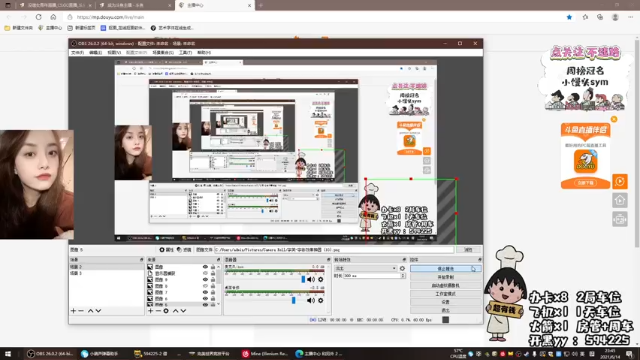This screenshot has height=360, width=640.
Task: Open the 工具(T) menu in OBS
Action: click(x=185, y=53)
